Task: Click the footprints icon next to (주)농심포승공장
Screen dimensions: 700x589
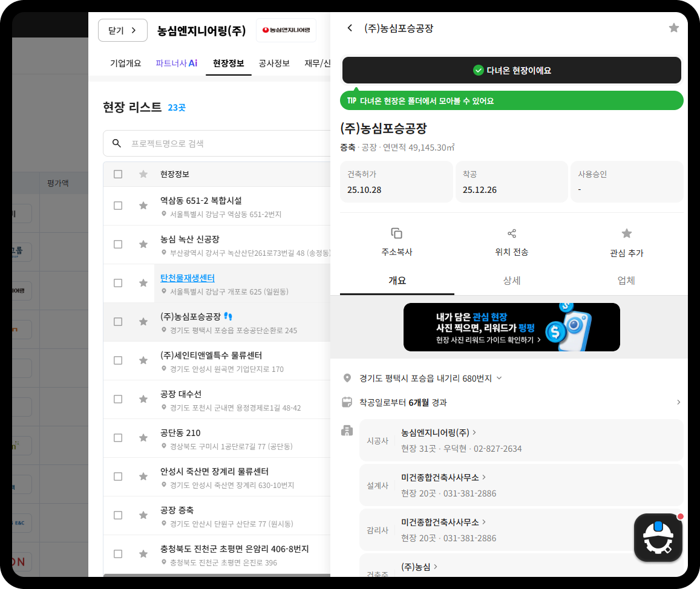Action: click(228, 316)
